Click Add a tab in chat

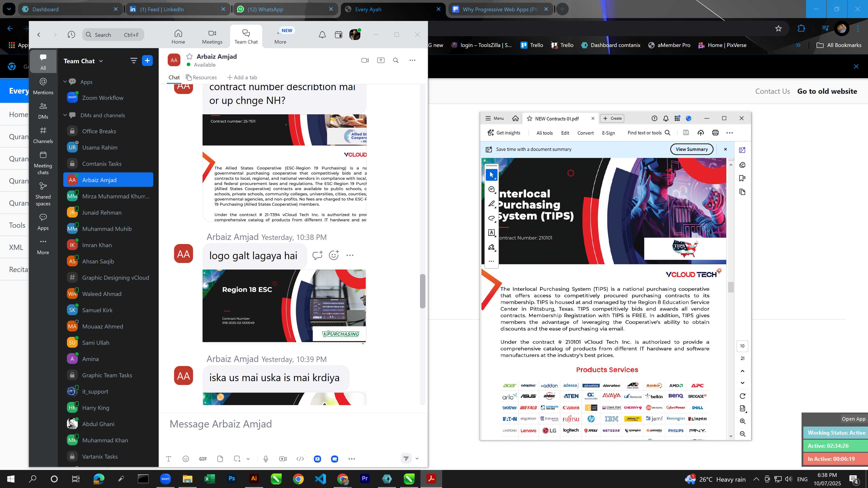[x=242, y=77]
